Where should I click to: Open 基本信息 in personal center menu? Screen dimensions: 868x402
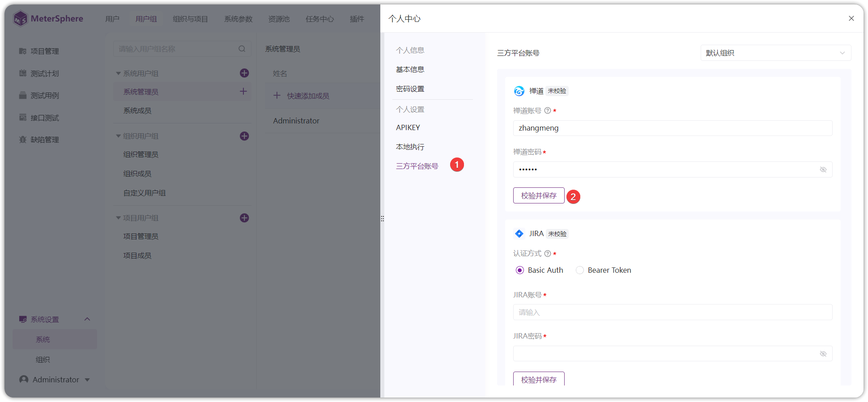(x=410, y=69)
